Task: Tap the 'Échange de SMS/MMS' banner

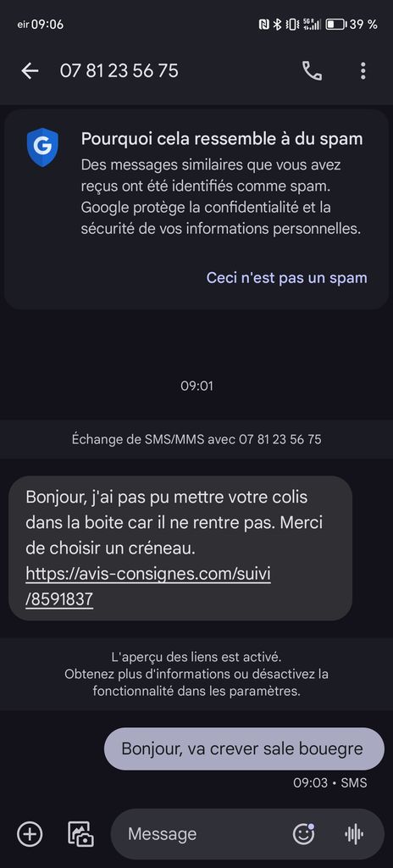Action: pyautogui.click(x=196, y=440)
